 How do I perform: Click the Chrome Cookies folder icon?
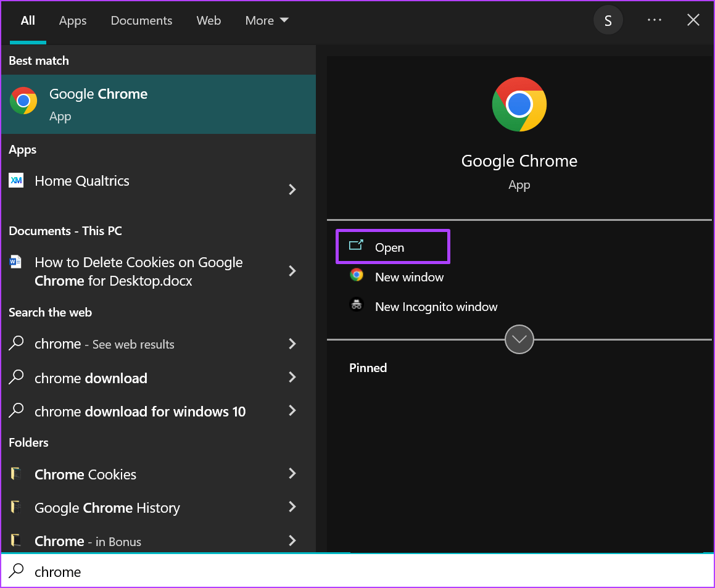16,474
